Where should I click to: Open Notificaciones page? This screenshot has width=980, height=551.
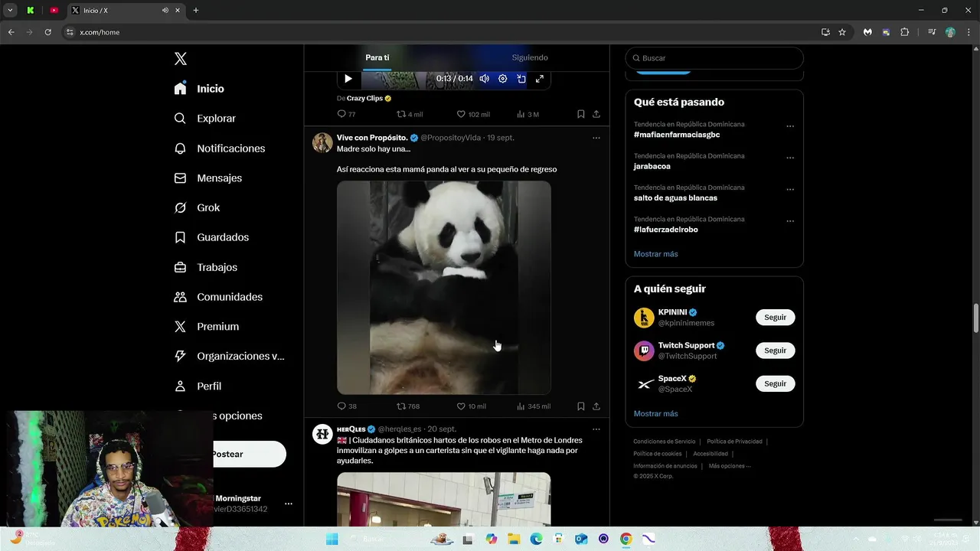[219, 148]
